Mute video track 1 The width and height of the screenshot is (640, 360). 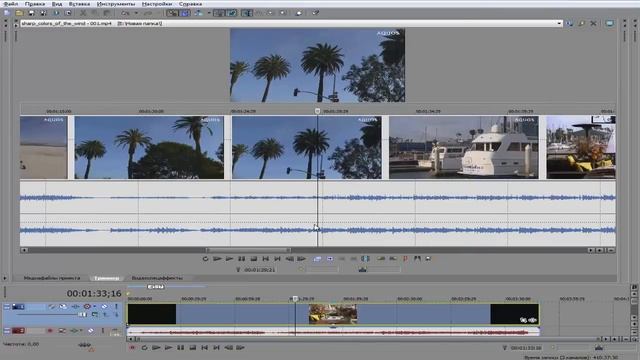click(x=104, y=307)
